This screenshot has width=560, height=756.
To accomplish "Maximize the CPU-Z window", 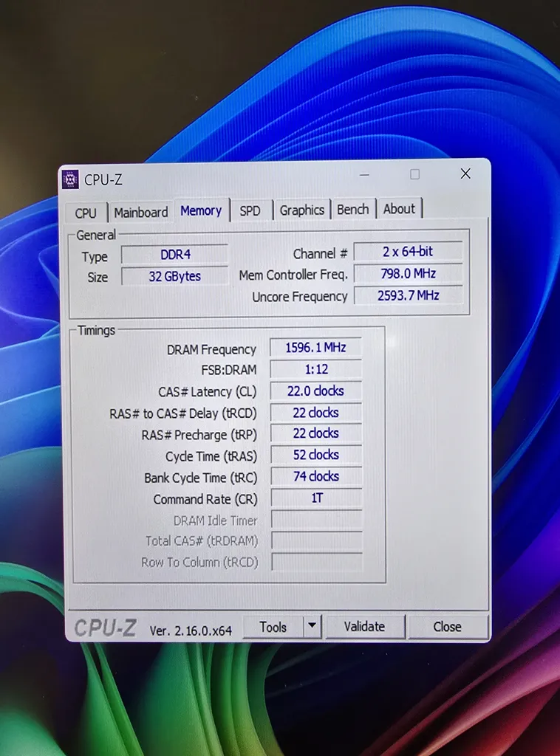I will 414,174.
